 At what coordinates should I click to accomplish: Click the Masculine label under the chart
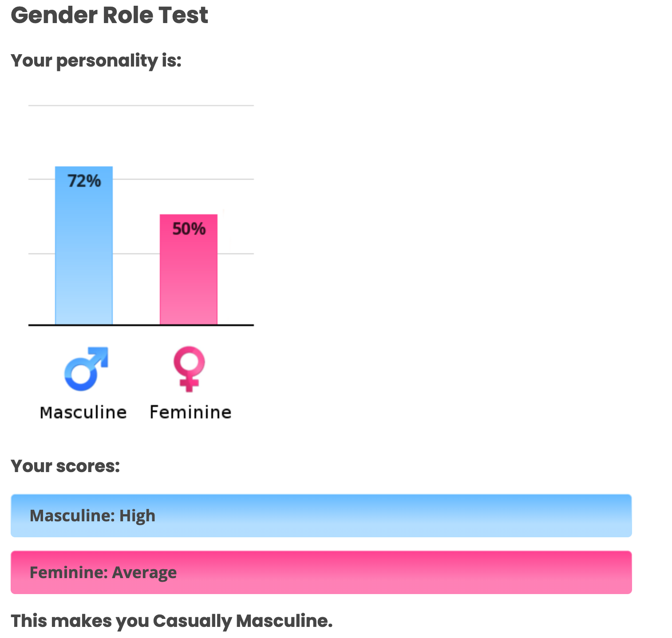pos(83,413)
